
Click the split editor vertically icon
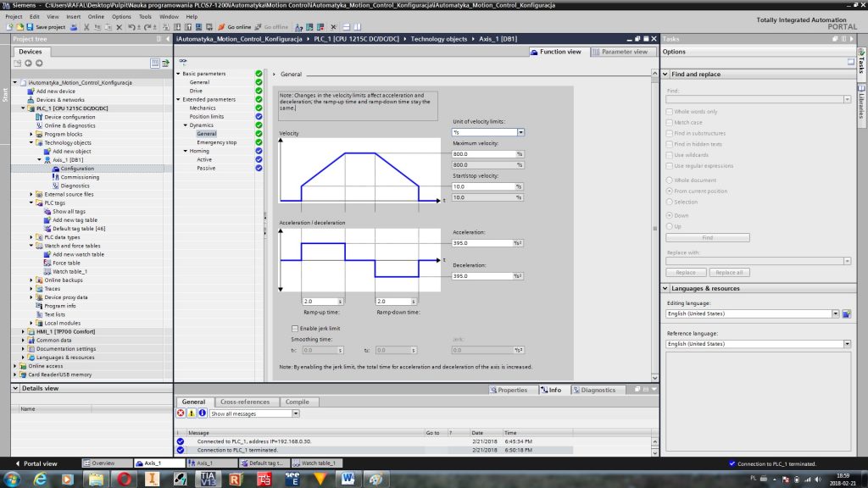tap(357, 26)
